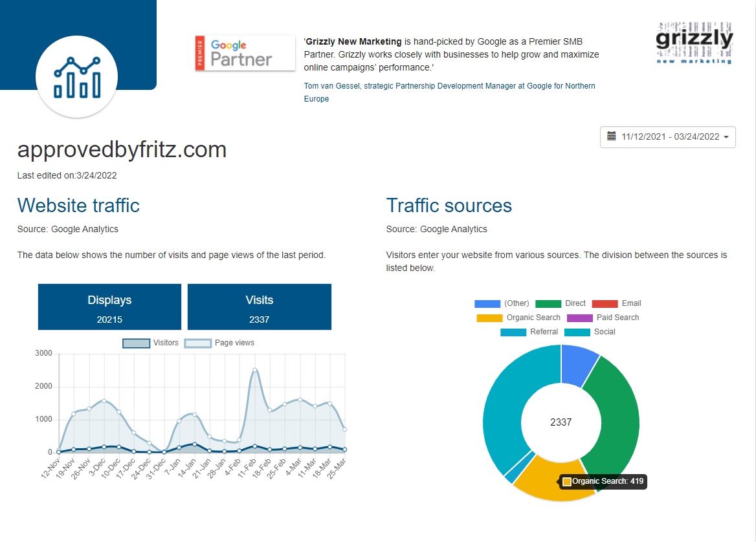756x542 pixels.
Task: Click the blue (Other) donut segment
Action: coord(577,363)
